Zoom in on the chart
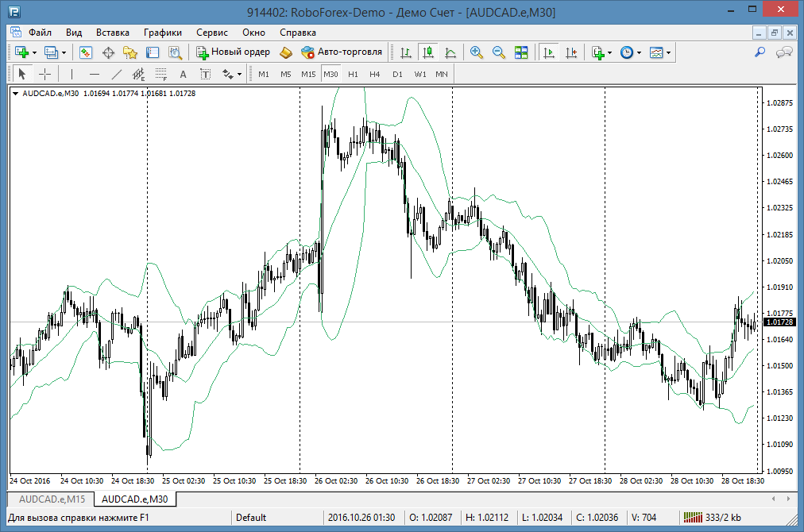804x532 pixels. click(x=477, y=52)
